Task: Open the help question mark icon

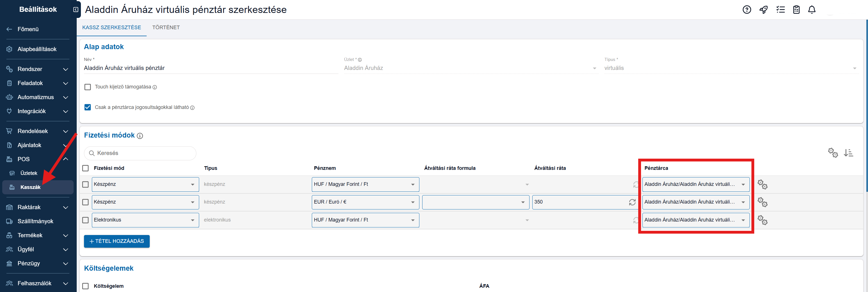Action: (746, 10)
